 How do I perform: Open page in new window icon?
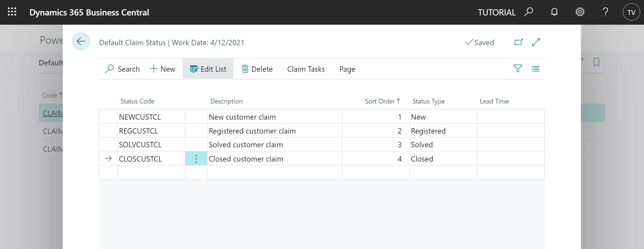[518, 42]
